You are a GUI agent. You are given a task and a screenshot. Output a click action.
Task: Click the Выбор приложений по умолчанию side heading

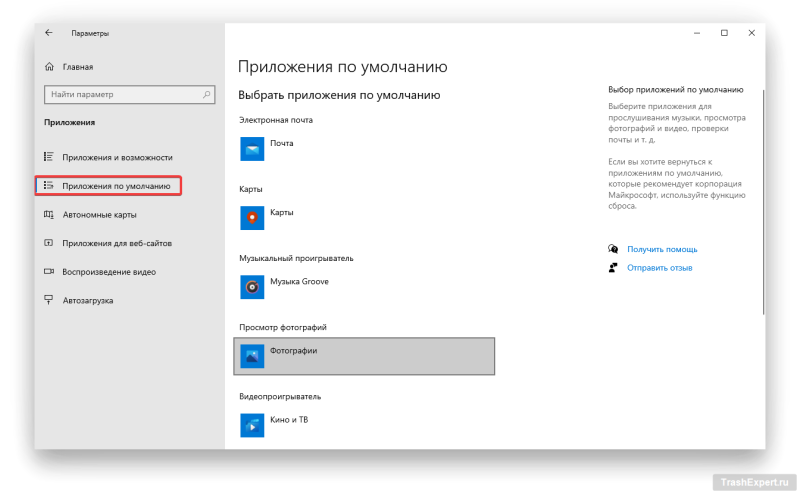[x=676, y=90]
